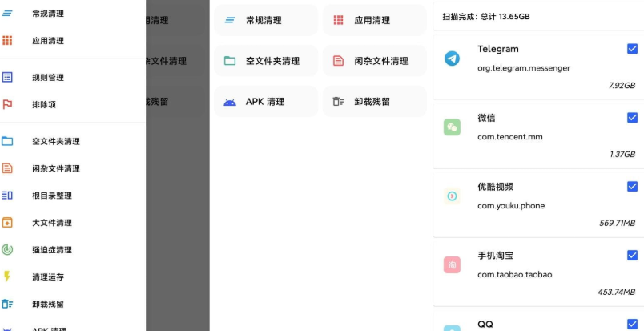Tap the 1.37GB size value
The width and height of the screenshot is (644, 331).
622,155
